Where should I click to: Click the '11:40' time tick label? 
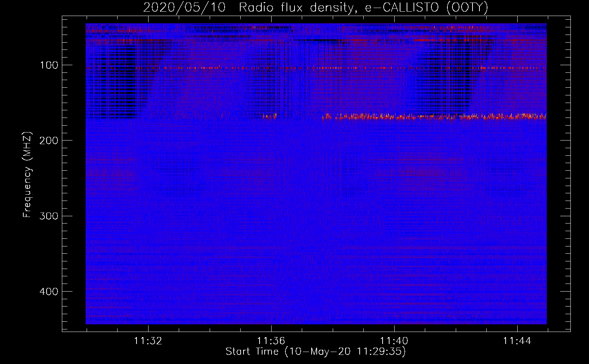point(394,341)
